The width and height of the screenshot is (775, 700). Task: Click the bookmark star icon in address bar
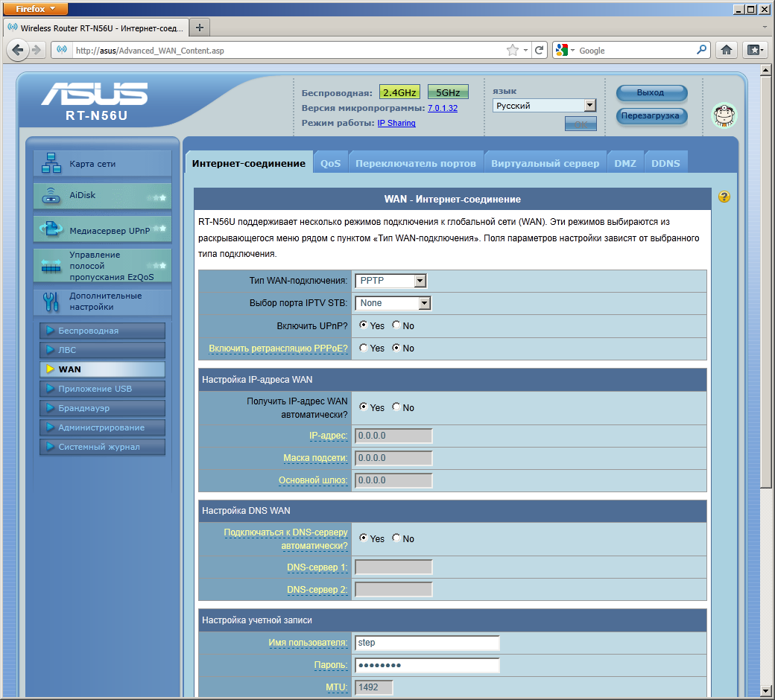click(513, 50)
